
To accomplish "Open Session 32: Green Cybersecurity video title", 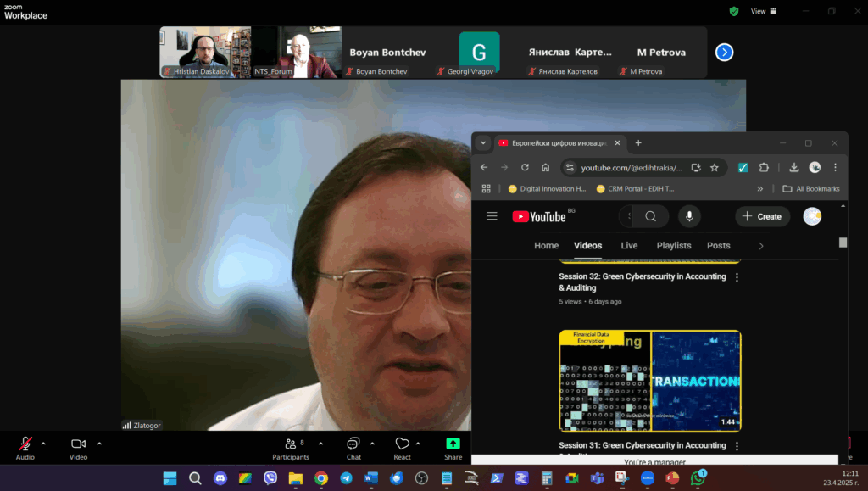I will pyautogui.click(x=643, y=282).
